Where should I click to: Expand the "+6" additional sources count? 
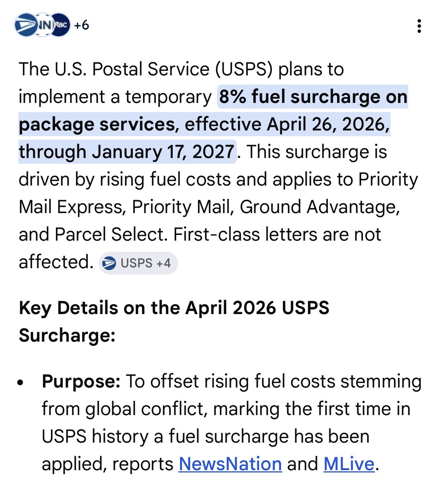coord(82,25)
